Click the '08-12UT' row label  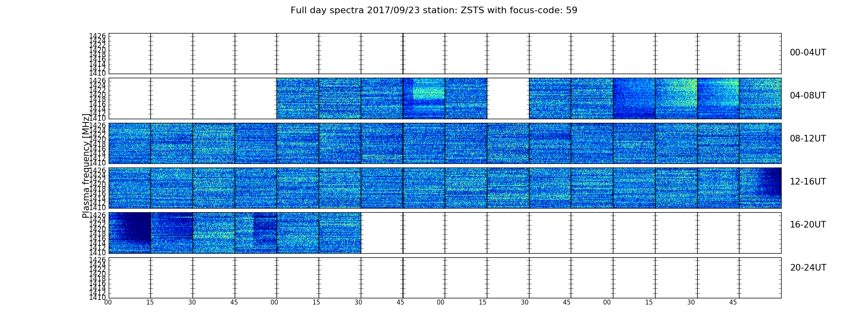click(x=808, y=139)
